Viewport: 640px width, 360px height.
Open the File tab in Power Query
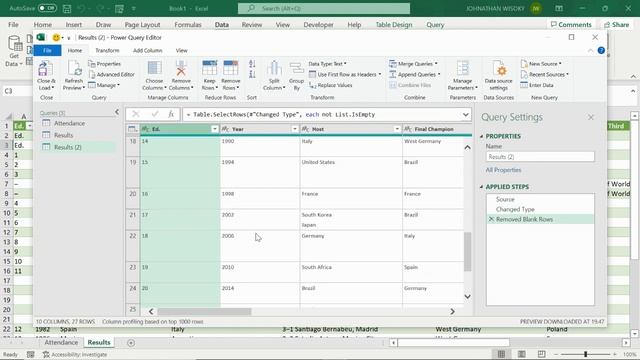coord(47,50)
